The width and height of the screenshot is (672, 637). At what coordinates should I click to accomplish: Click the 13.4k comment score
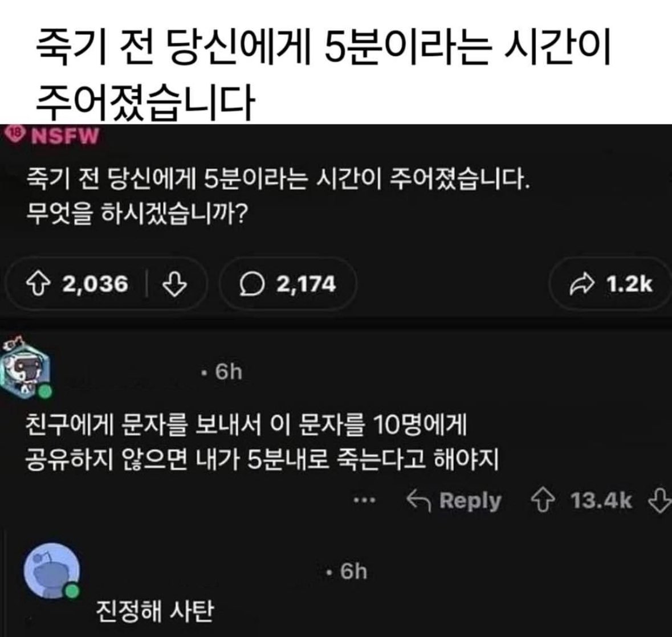[x=601, y=500]
